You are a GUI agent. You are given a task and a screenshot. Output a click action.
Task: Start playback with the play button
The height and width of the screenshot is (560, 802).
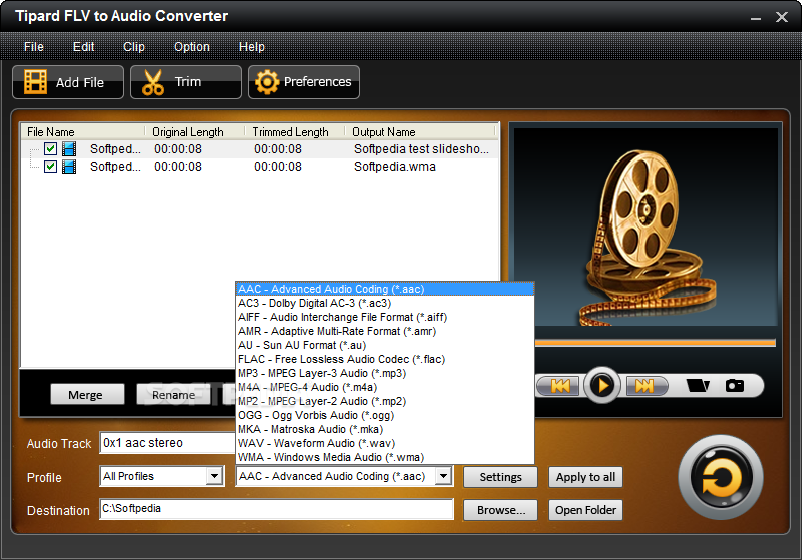pos(602,385)
